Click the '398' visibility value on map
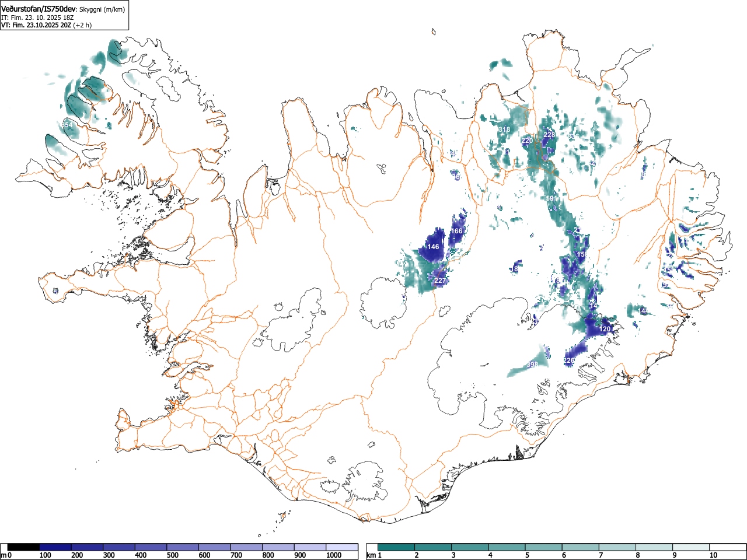The width and height of the screenshot is (747, 560). click(532, 365)
